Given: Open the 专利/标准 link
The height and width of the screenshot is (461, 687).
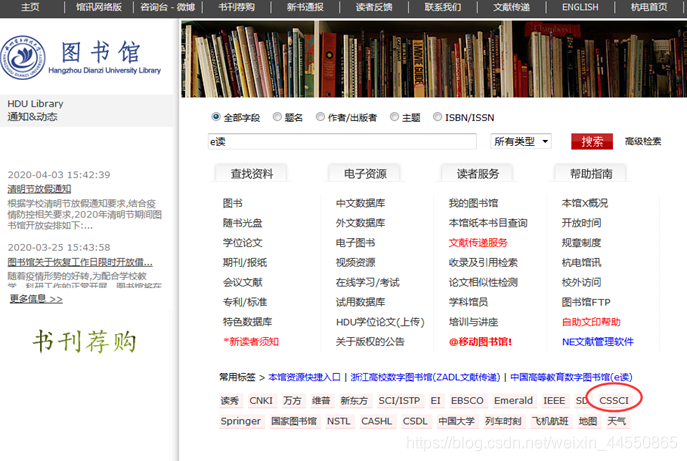Looking at the screenshot, I should click(x=244, y=302).
